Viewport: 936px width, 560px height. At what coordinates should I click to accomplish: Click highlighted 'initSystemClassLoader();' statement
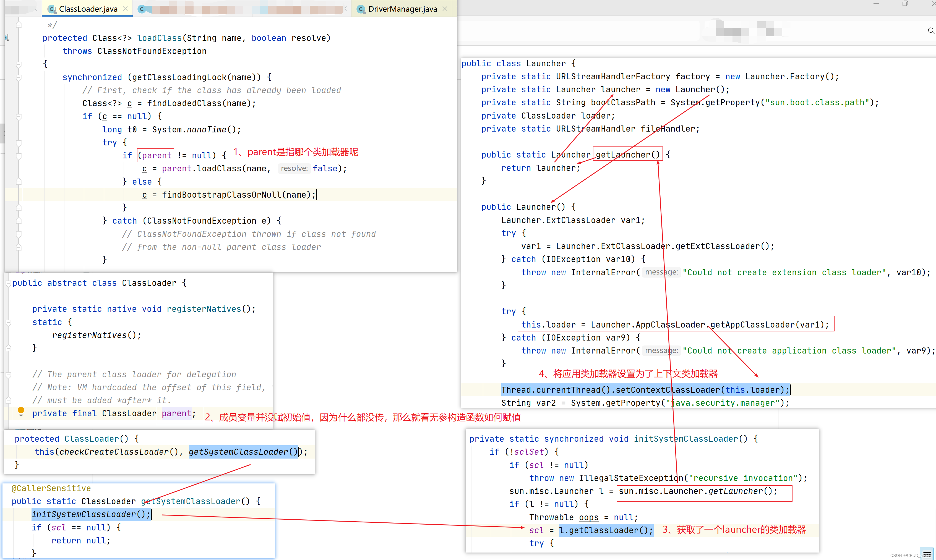pyautogui.click(x=91, y=514)
